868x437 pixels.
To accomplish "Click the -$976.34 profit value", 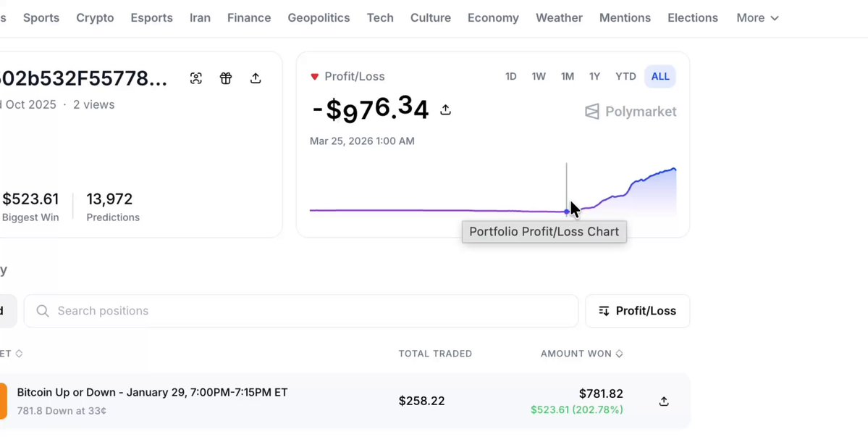I will (x=371, y=109).
